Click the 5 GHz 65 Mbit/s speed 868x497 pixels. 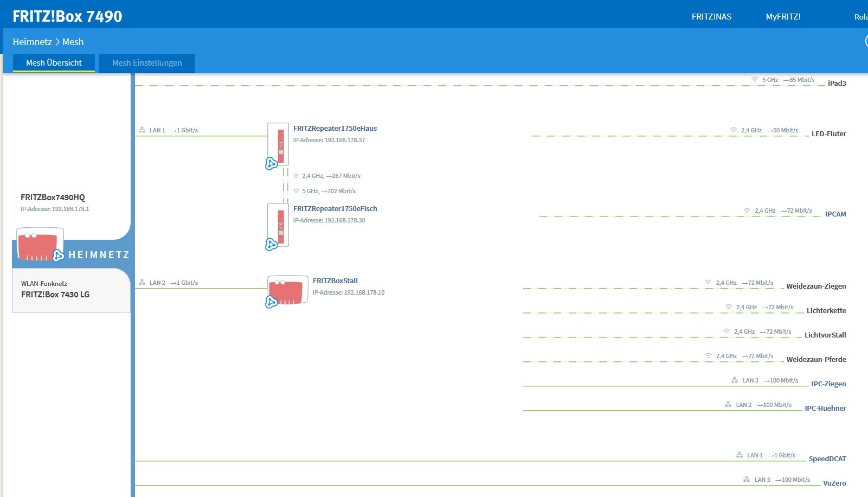pyautogui.click(x=788, y=80)
